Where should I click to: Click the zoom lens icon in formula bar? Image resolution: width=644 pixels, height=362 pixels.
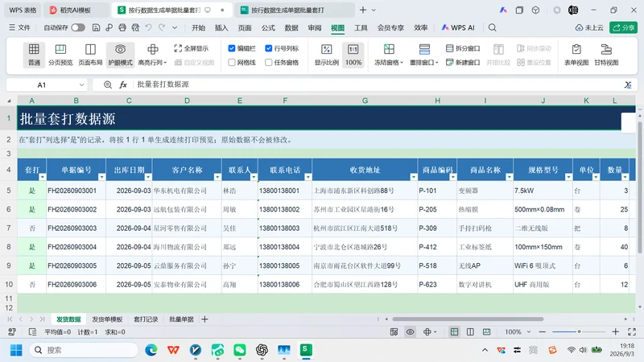108,84
